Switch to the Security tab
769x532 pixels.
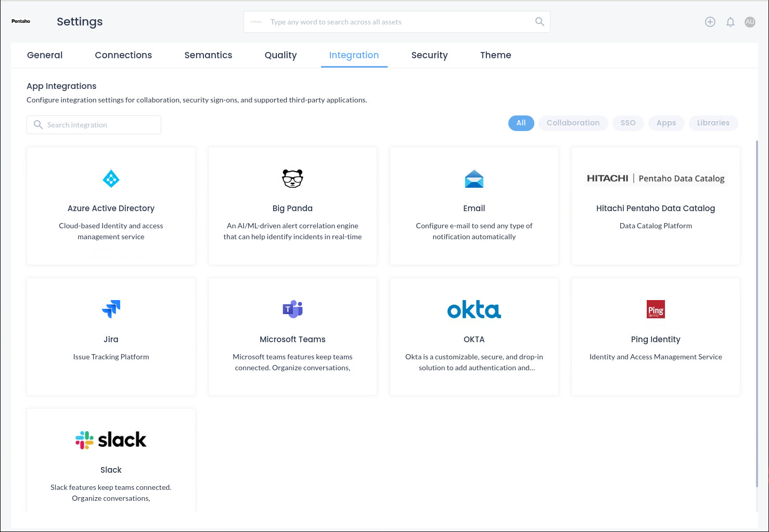[429, 55]
